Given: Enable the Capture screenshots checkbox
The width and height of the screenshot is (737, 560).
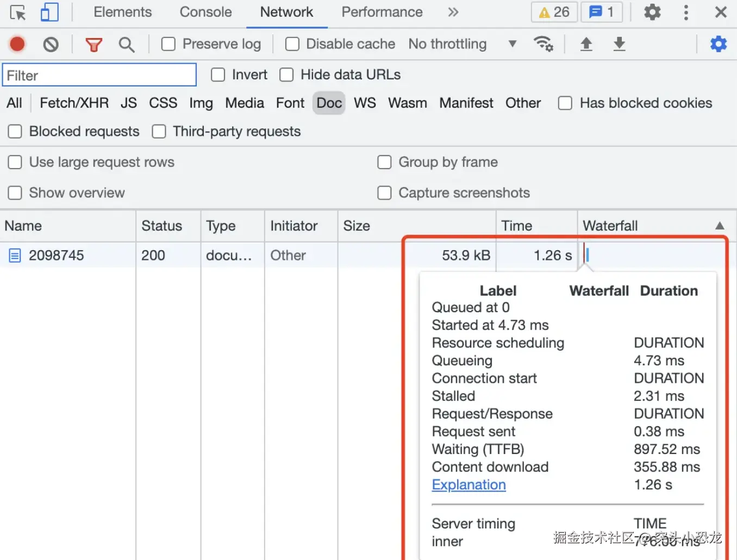Looking at the screenshot, I should pos(384,192).
